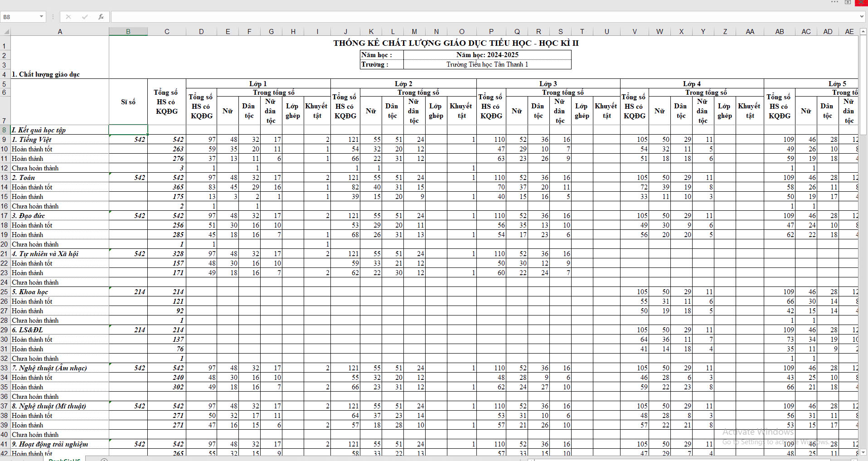Image resolution: width=868 pixels, height=461 pixels.
Task: Click value 365 in Toán Hoàn thành tốt row
Action: tap(167, 187)
